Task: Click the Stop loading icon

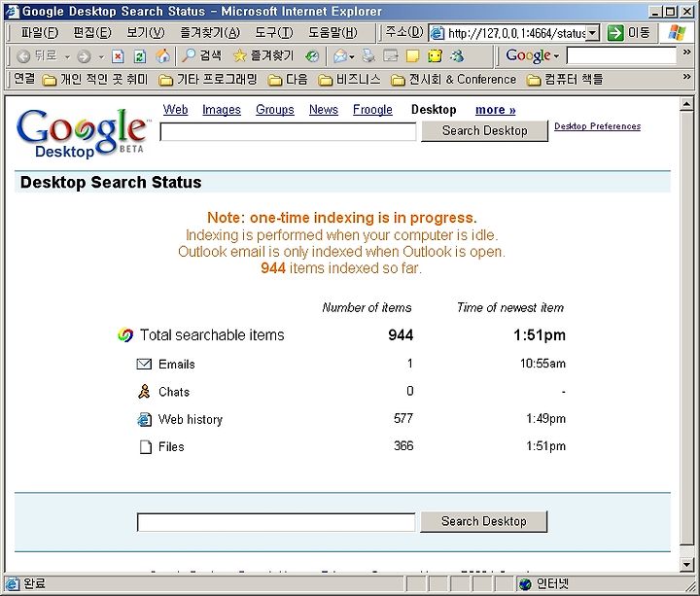Action: click(118, 56)
